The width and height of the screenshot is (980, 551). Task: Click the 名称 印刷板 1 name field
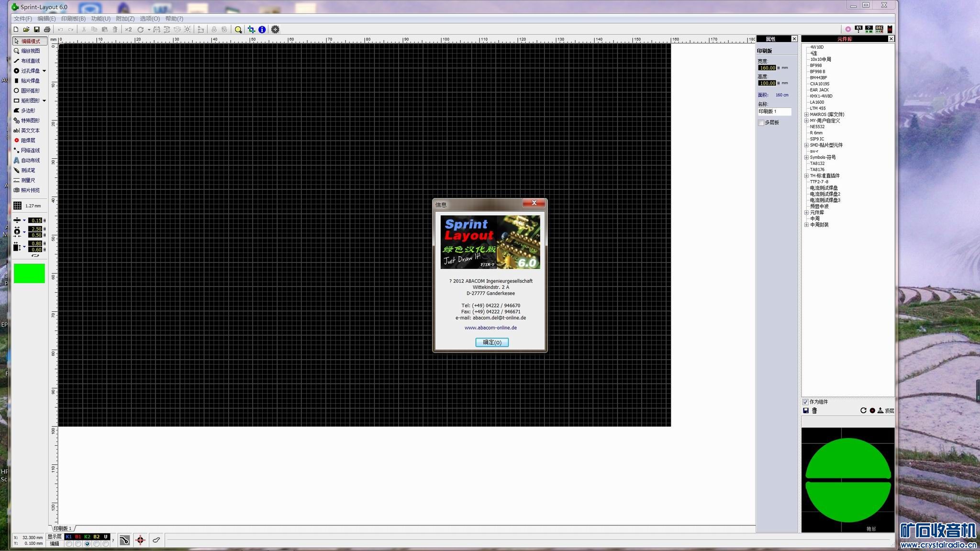click(x=775, y=111)
